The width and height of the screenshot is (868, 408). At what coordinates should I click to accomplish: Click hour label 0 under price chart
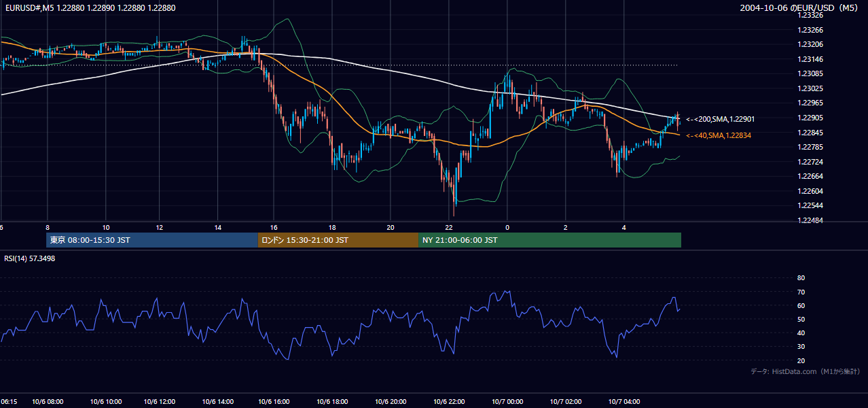coord(507,227)
